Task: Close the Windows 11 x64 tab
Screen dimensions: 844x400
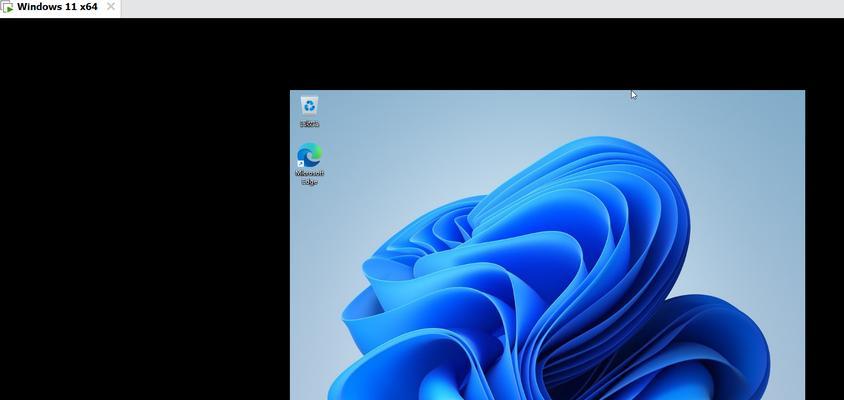Action: tap(111, 7)
